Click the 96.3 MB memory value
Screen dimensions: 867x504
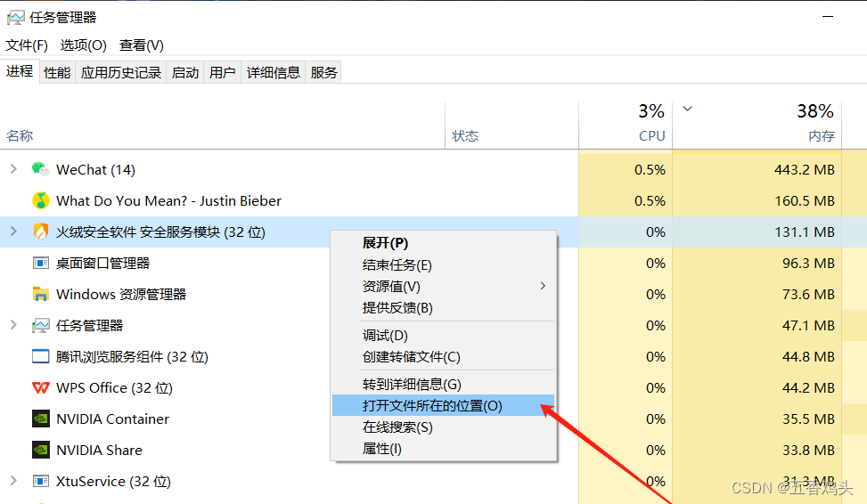point(808,263)
